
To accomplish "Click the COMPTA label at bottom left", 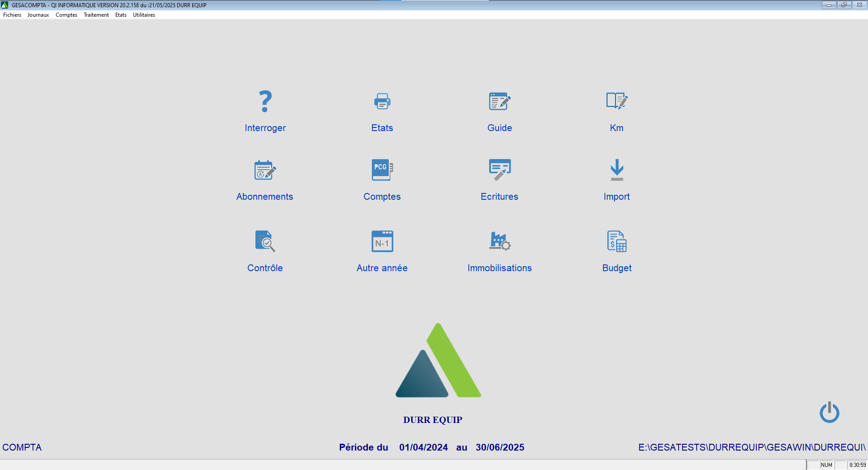I will [22, 447].
